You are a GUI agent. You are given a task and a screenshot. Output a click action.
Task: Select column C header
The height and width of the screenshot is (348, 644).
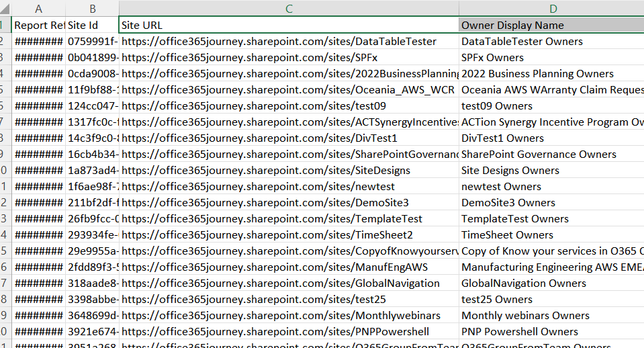pyautogui.click(x=289, y=9)
